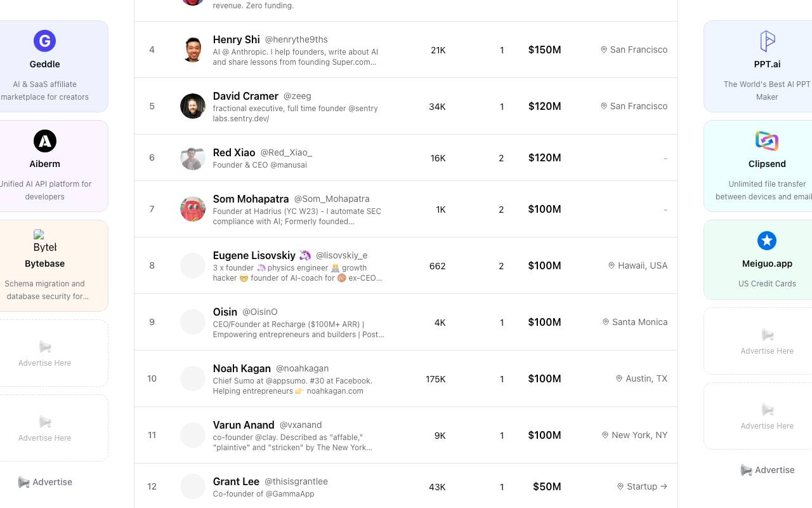Click the Geddle logo icon

click(x=44, y=41)
